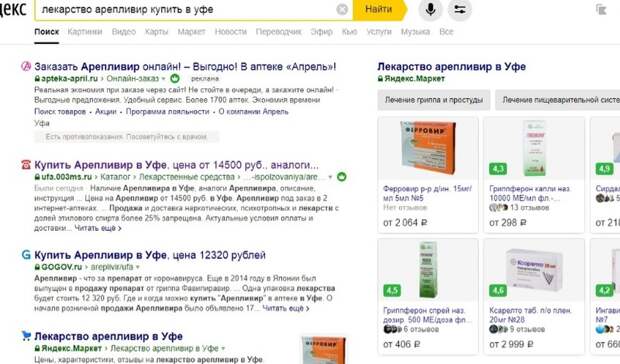620x364 pixels.
Task: Open the Yandex logo home link
Action: tap(13, 9)
